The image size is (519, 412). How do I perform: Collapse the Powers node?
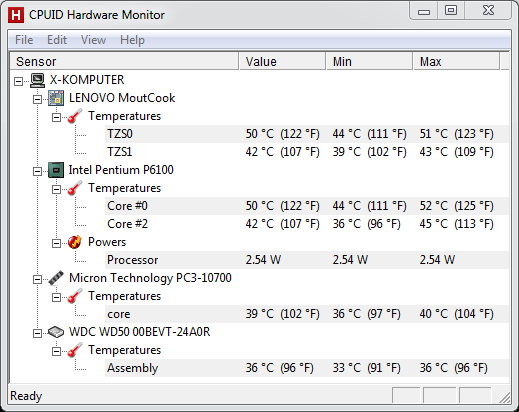pyautogui.click(x=56, y=243)
